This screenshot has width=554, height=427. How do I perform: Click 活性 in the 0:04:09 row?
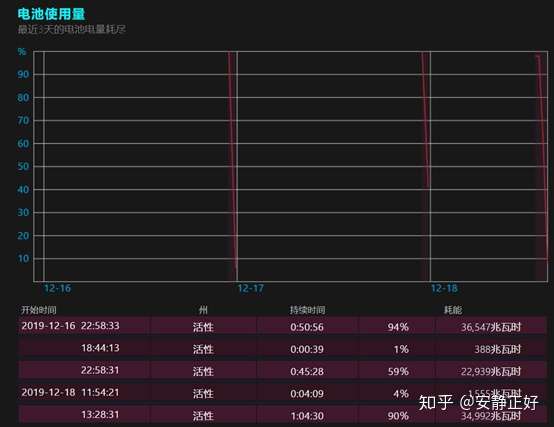[x=203, y=394]
